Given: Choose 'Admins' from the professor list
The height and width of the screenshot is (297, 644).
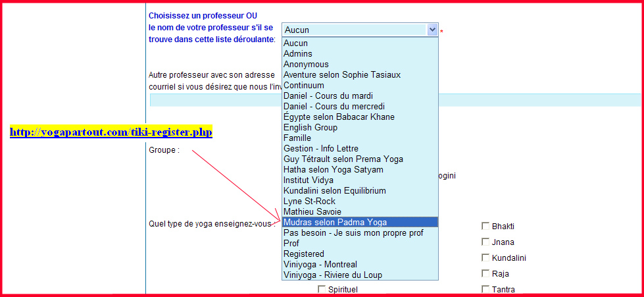Looking at the screenshot, I should coord(298,54).
